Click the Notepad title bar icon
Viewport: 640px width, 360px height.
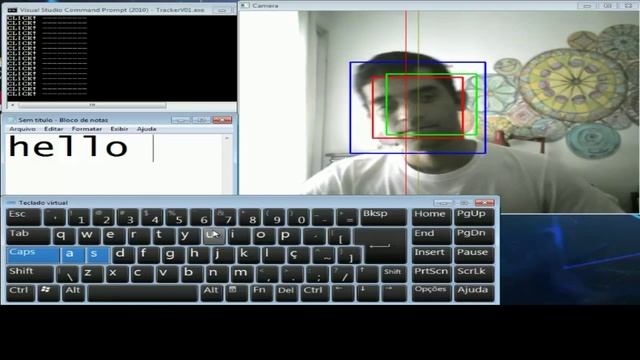[x=12, y=120]
